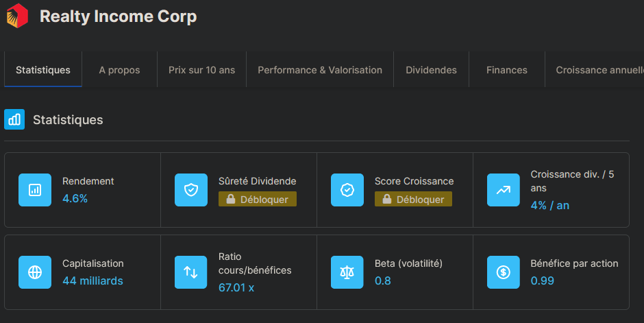Click the Rendement chart icon
The image size is (644, 323).
coord(35,190)
